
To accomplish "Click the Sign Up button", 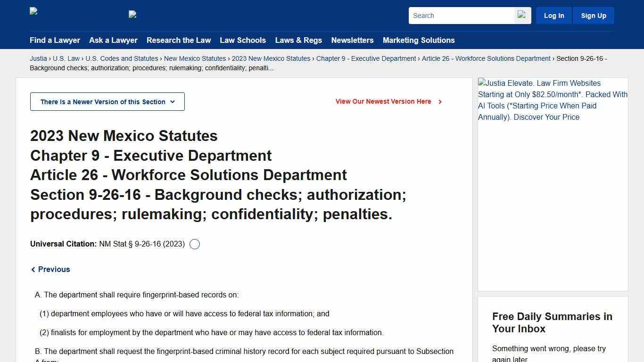I will click(593, 15).
